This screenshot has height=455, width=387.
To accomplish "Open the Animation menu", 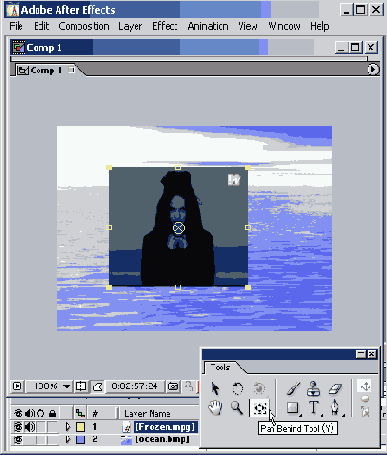I will point(208,26).
